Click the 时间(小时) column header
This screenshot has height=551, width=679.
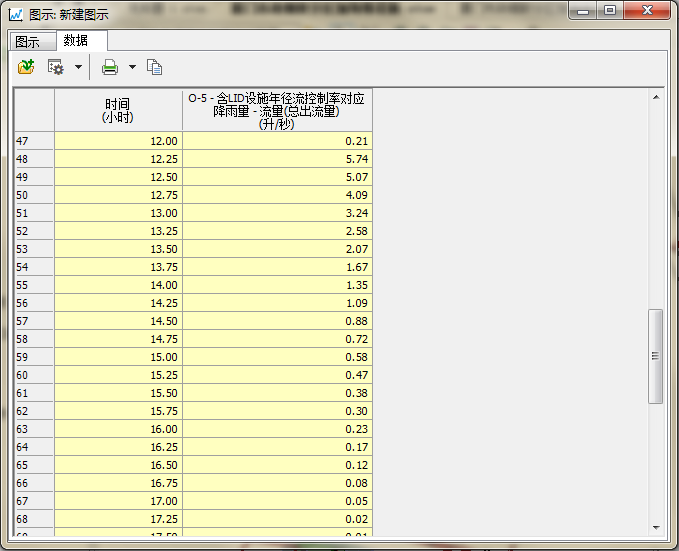pos(118,110)
